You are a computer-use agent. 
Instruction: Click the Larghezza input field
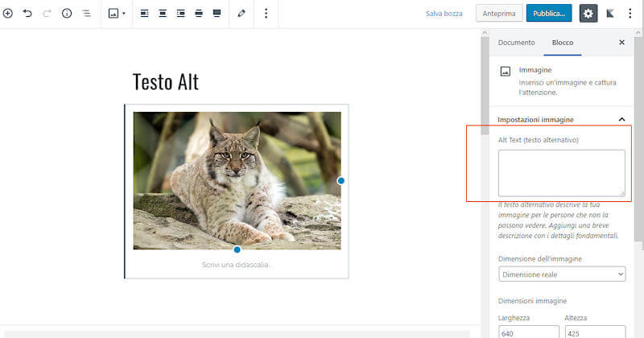(529, 332)
